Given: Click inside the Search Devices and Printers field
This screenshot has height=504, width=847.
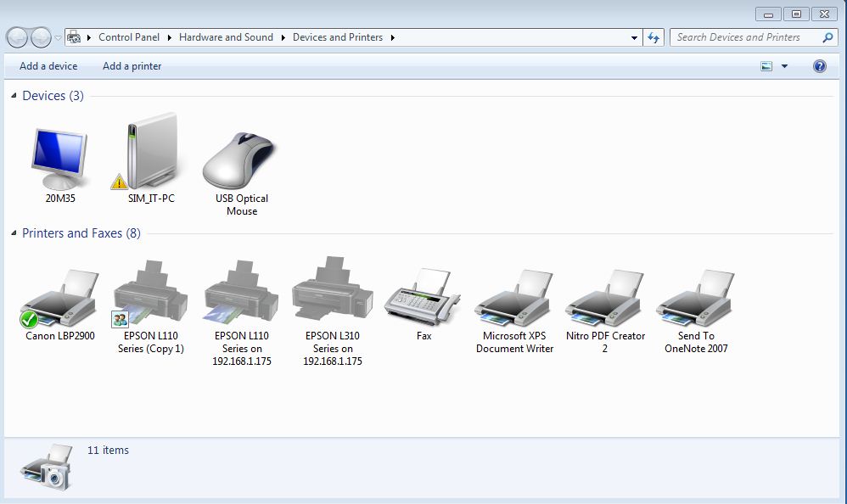Looking at the screenshot, I should 747,37.
